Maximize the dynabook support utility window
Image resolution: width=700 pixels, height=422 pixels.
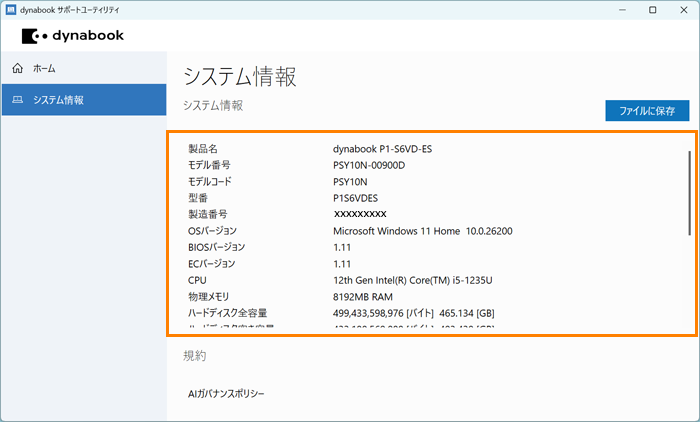click(652, 10)
